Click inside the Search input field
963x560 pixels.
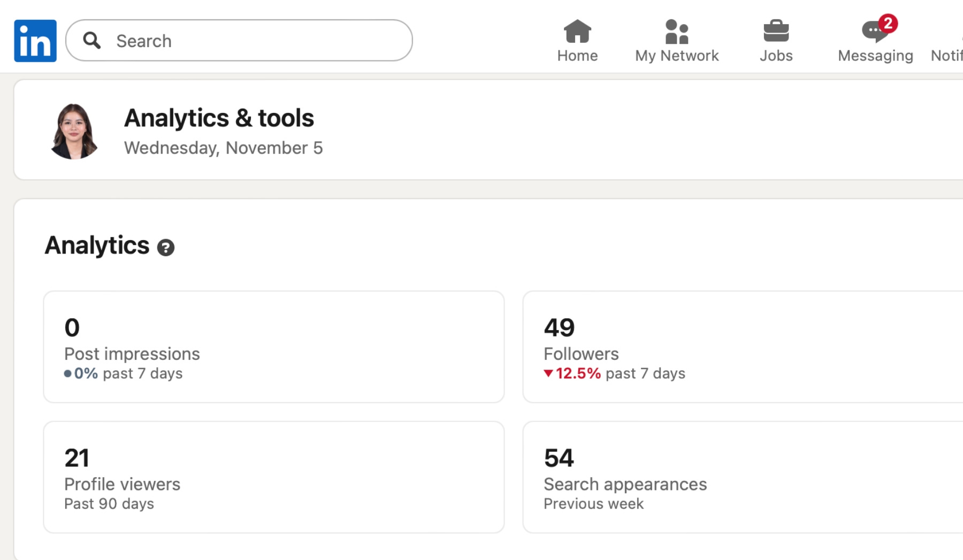pos(239,40)
